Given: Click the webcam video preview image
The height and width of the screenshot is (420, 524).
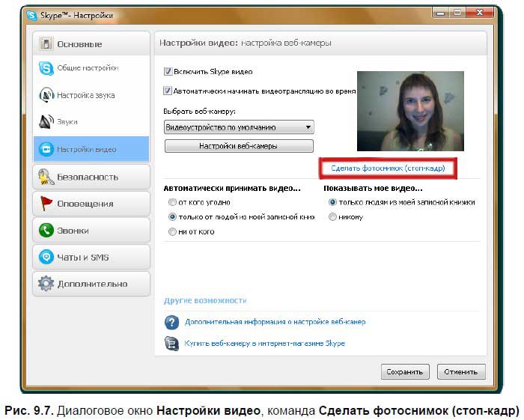Looking at the screenshot, I should pyautogui.click(x=409, y=111).
